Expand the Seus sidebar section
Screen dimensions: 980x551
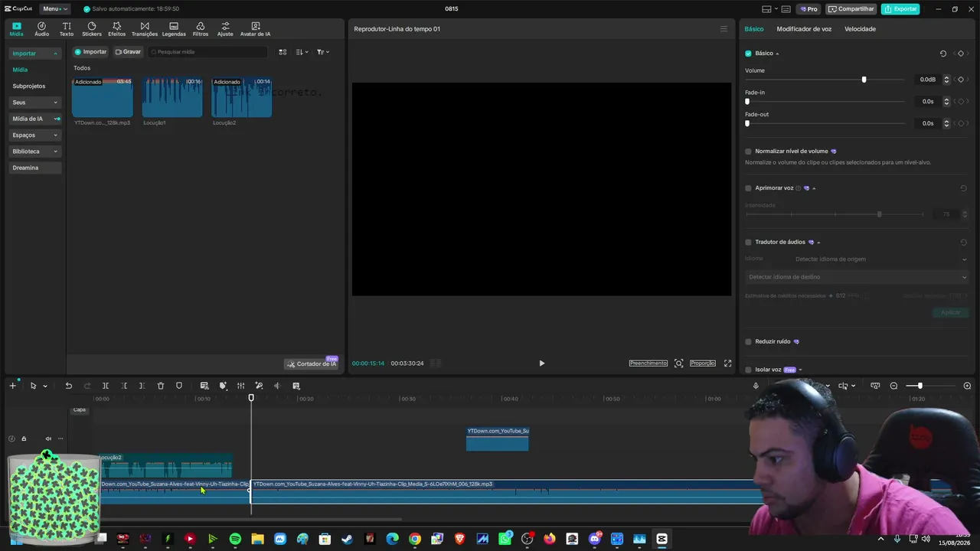(x=35, y=103)
